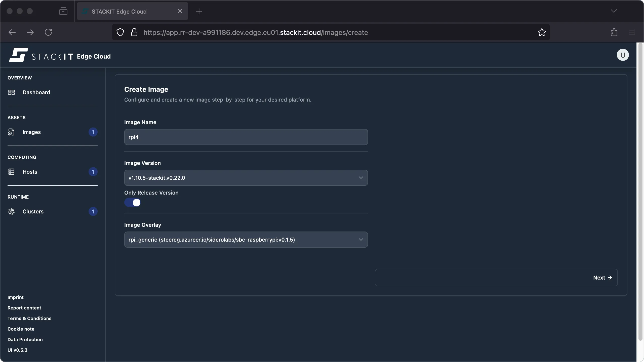The height and width of the screenshot is (362, 644).
Task: Open the browser extensions icon
Action: coord(614,32)
